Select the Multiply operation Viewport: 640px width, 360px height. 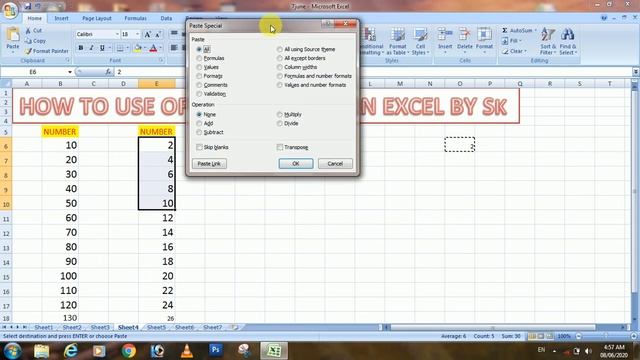point(280,115)
